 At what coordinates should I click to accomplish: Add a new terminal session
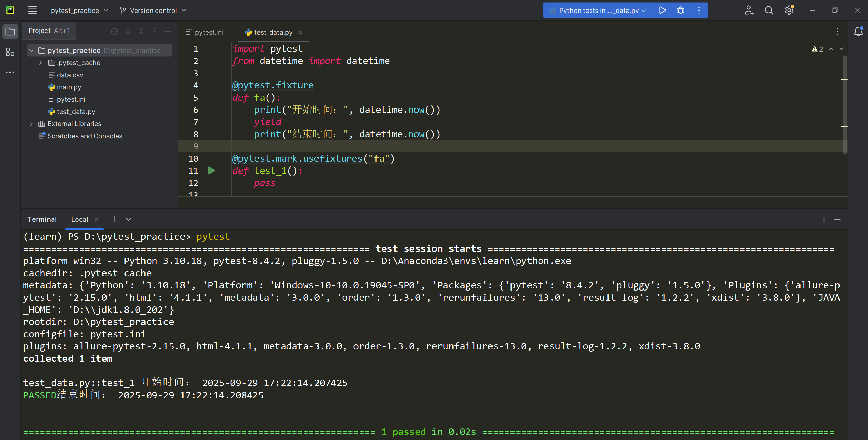[115, 219]
